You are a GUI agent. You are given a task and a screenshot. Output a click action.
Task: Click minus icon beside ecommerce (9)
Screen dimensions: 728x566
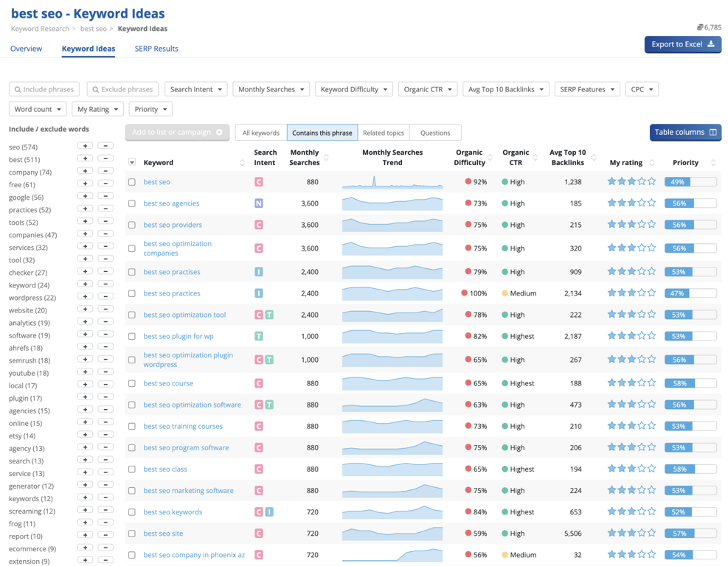pyautogui.click(x=105, y=548)
